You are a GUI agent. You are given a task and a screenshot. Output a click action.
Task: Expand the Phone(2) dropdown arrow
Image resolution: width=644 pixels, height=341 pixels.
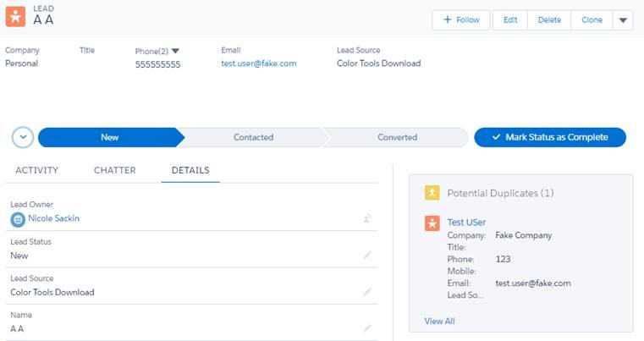175,51
